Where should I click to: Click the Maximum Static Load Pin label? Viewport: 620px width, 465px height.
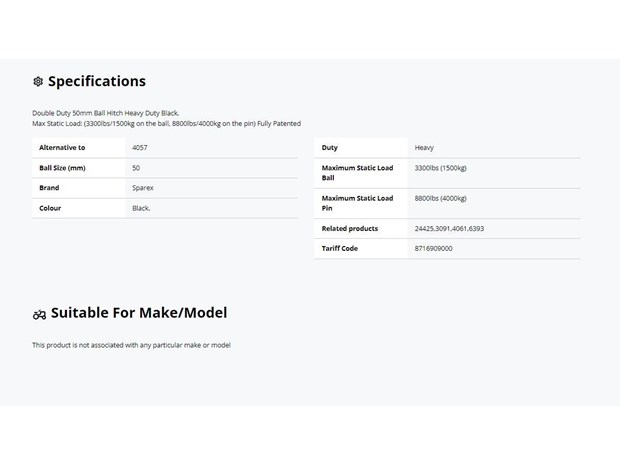coord(357,203)
